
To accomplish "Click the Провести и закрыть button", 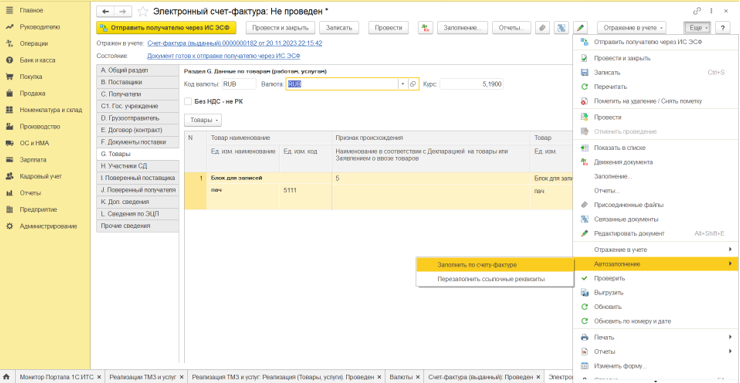I will click(x=280, y=28).
